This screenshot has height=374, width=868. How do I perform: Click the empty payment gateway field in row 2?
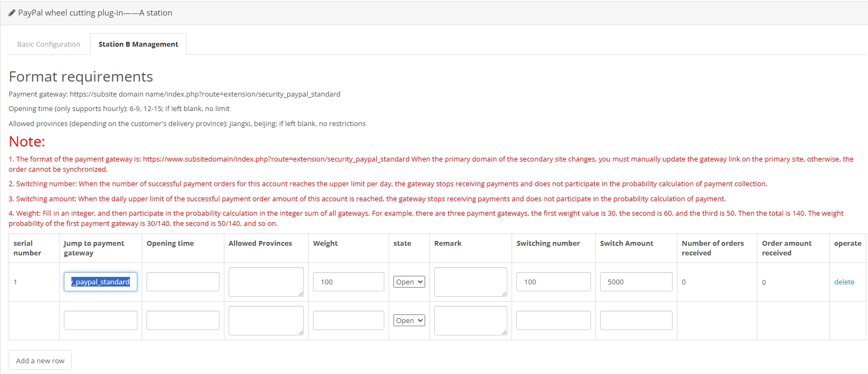(100, 320)
